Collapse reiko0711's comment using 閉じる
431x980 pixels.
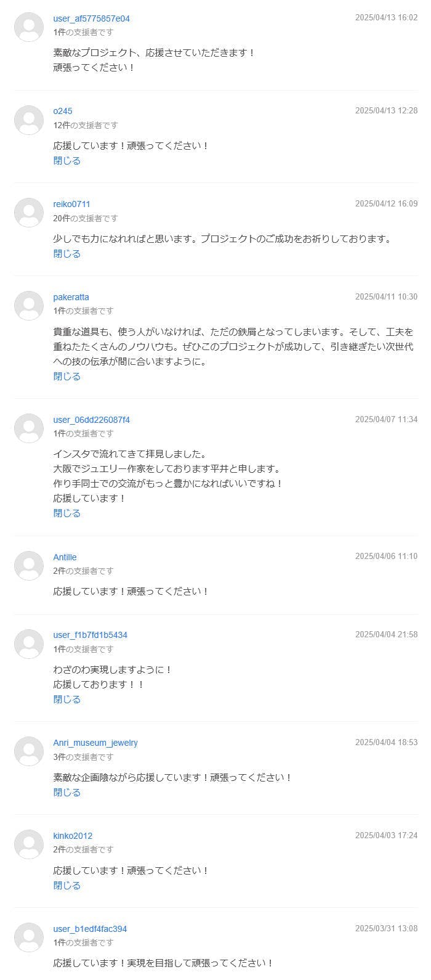(66, 254)
